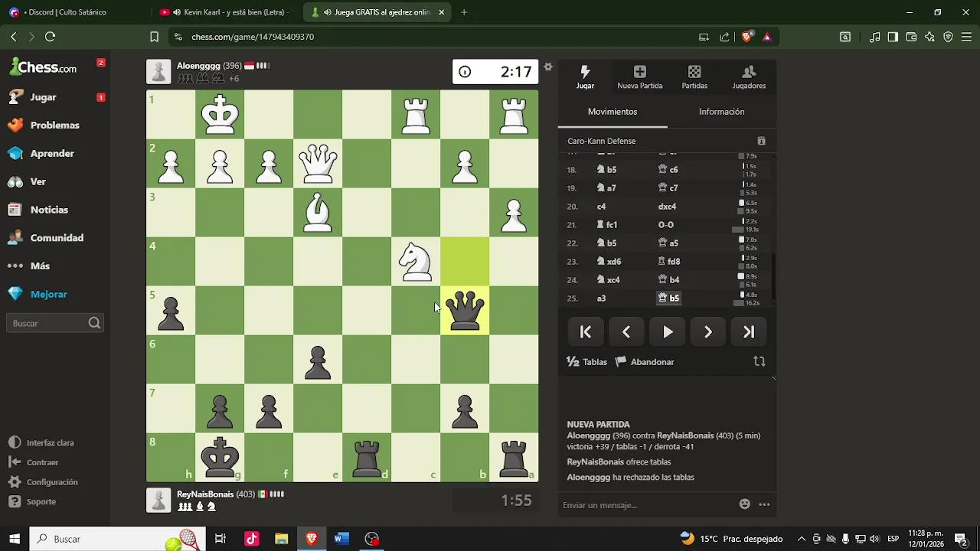The image size is (980, 551).
Task: Open Nueva Partida tab
Action: 640,77
